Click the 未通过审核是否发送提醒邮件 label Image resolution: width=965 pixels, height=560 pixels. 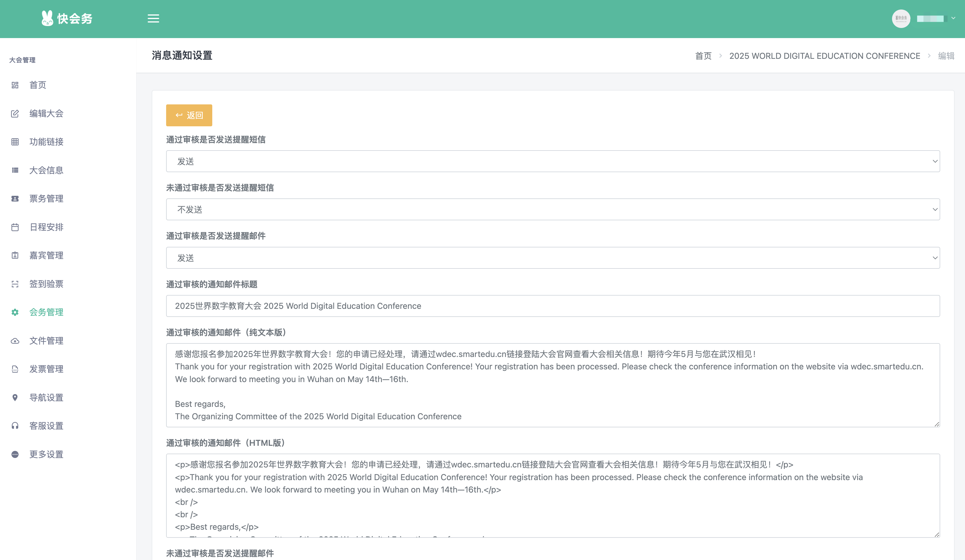point(220,553)
